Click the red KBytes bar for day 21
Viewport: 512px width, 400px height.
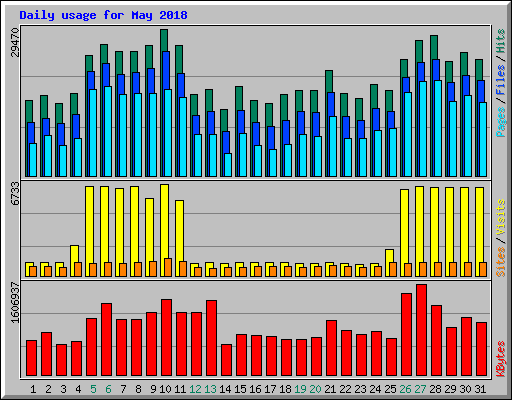tap(331, 348)
